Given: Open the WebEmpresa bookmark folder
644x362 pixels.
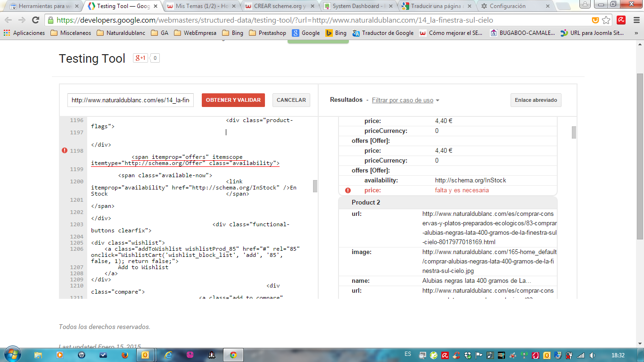Looking at the screenshot, I should coord(195,33).
